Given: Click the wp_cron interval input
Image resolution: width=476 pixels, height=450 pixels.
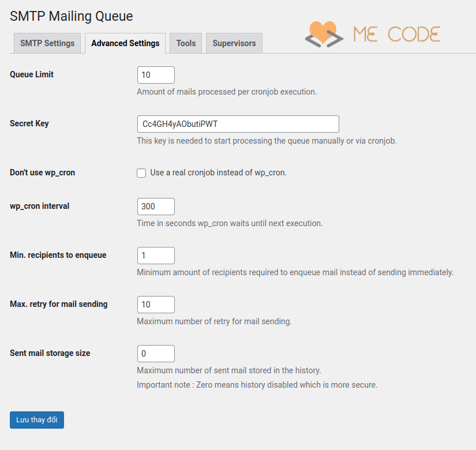Looking at the screenshot, I should pos(156,207).
